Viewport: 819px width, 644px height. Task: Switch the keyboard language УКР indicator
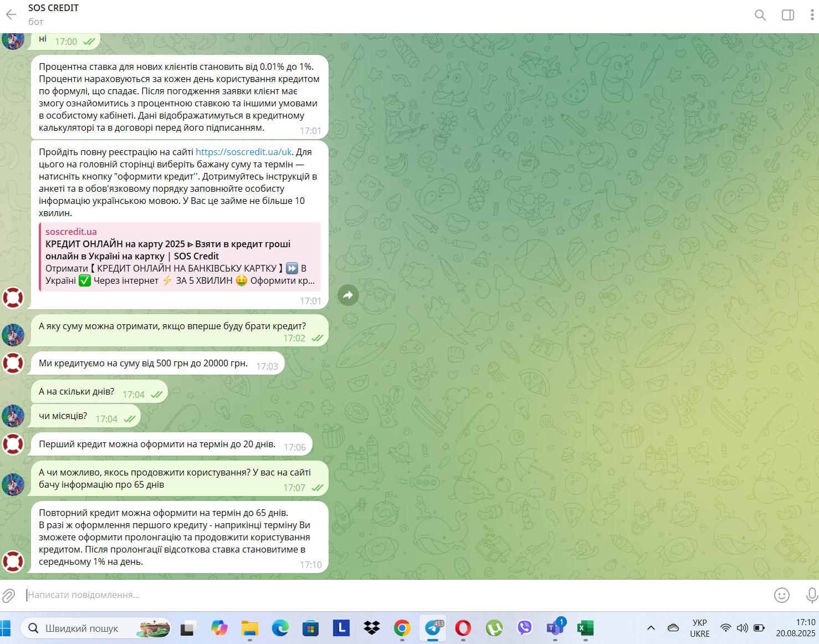tap(700, 628)
